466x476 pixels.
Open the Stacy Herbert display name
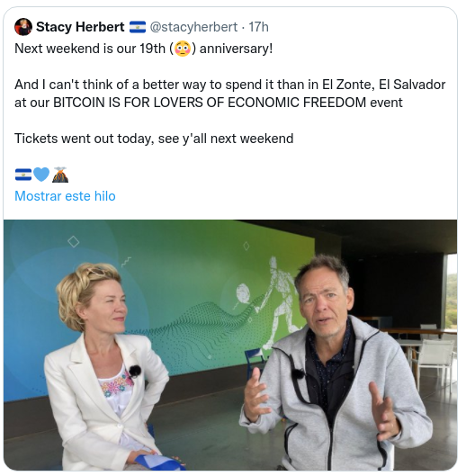(80, 27)
